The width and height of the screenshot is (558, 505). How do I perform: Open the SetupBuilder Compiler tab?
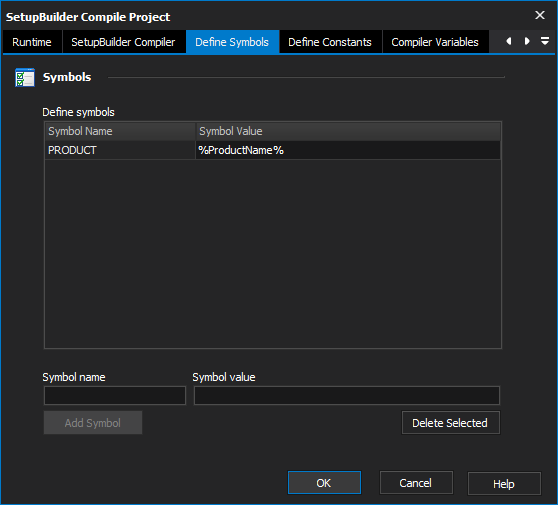[x=123, y=42]
